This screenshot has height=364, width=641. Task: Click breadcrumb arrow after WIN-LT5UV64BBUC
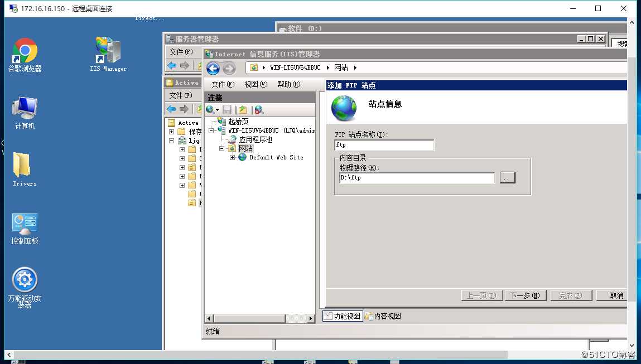tap(328, 68)
